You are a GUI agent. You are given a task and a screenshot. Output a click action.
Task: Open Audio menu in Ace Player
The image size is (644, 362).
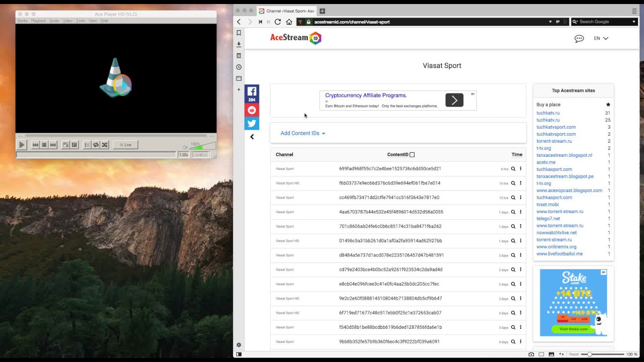54,21
